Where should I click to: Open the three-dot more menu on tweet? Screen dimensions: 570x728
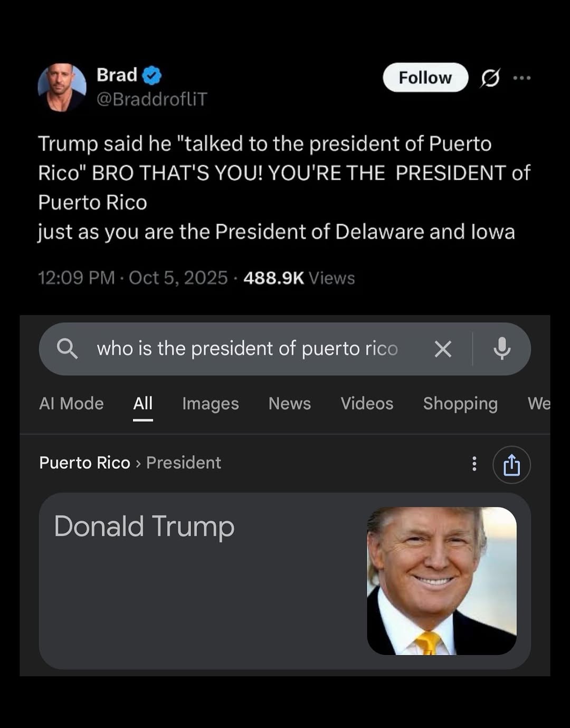pos(521,78)
